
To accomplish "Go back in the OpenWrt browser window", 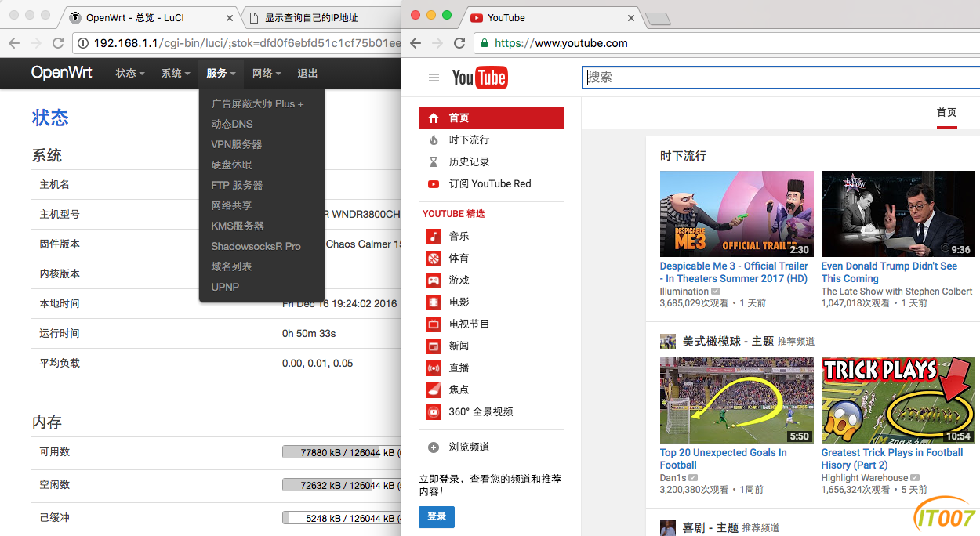I will click(14, 43).
